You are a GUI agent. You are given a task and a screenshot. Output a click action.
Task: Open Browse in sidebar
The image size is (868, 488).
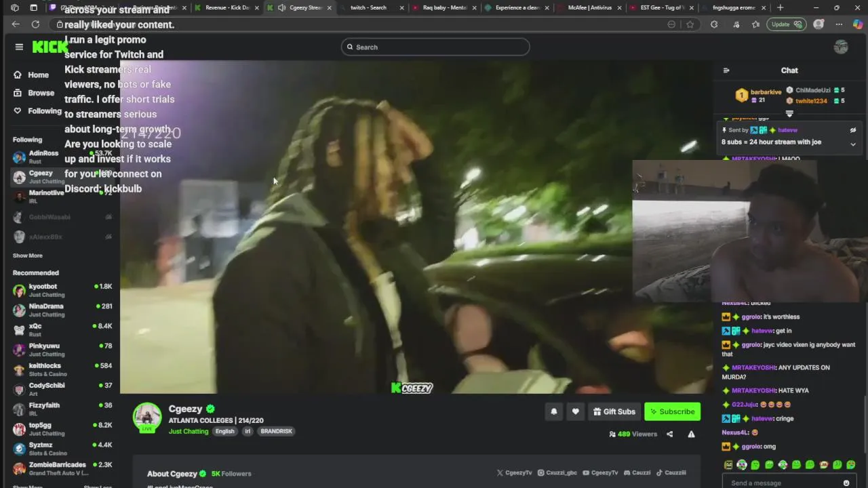click(34, 93)
